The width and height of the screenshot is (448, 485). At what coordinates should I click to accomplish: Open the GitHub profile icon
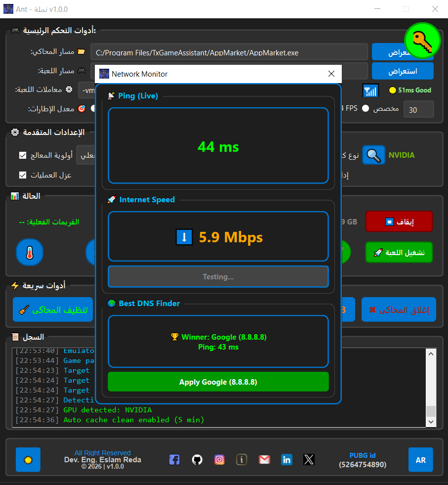click(197, 459)
